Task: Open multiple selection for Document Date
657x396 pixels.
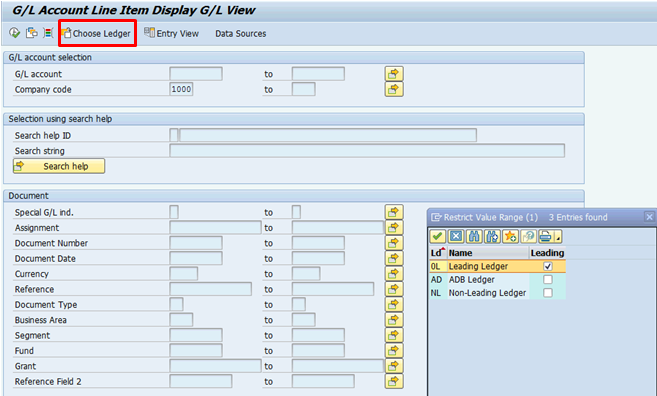Action: (394, 258)
